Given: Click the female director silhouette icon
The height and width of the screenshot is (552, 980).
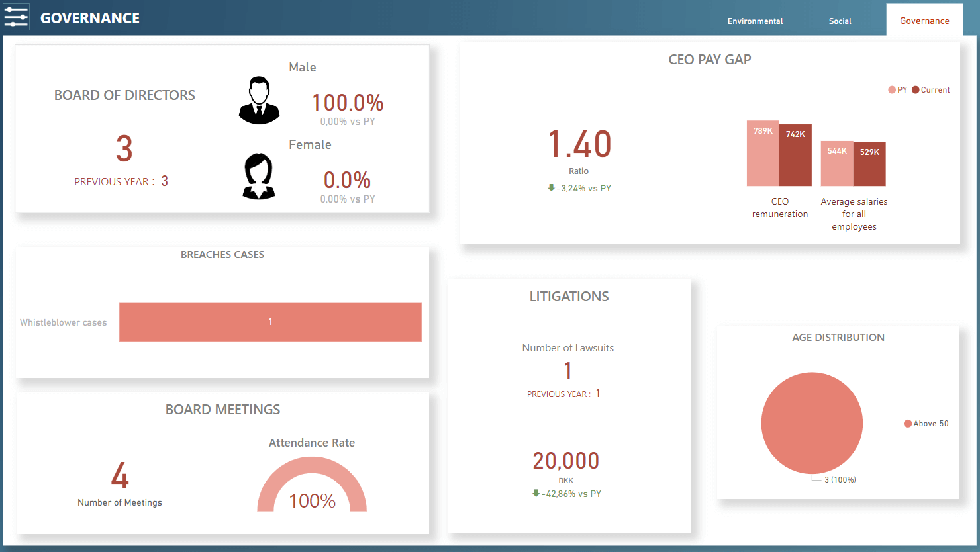Looking at the screenshot, I should pos(259,176).
